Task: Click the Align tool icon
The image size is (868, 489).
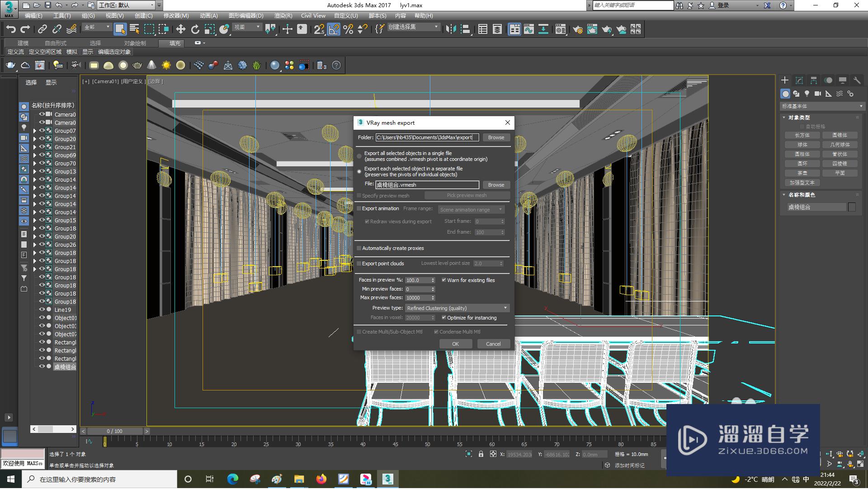Action: click(465, 29)
